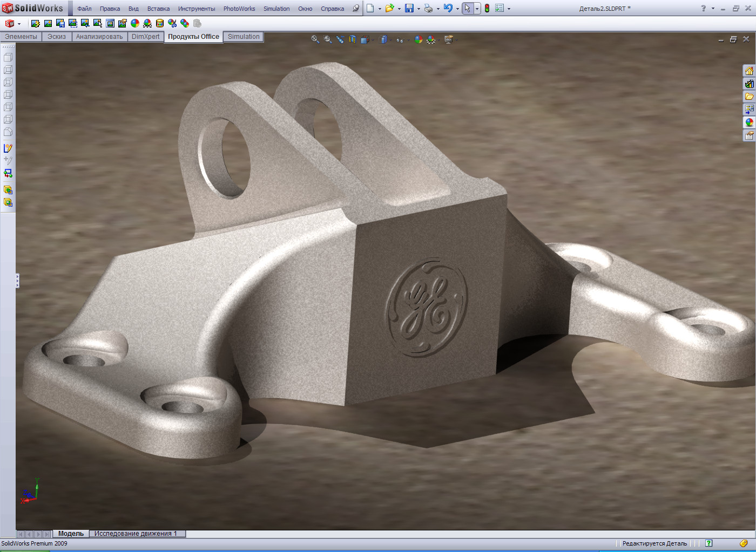The height and width of the screenshot is (552, 756).
Task: Click PhotoWorks render area icon with dashed box
Action: [73, 23]
